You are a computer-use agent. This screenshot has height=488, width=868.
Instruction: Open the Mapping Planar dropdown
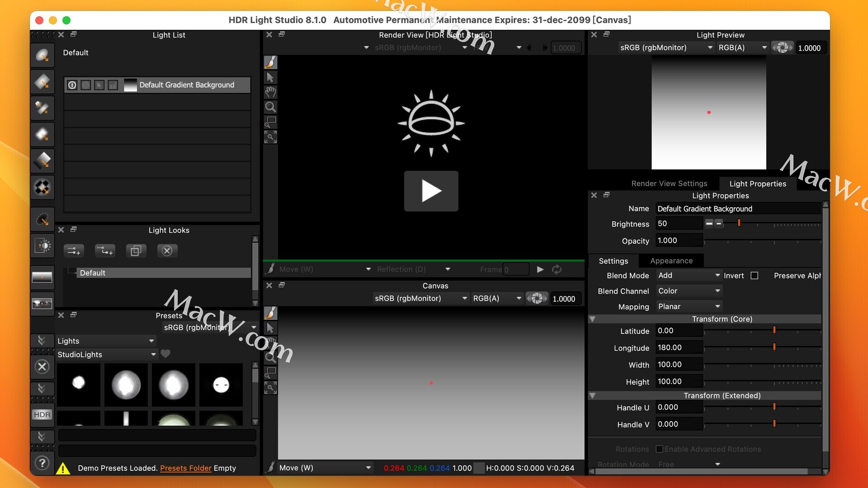pos(689,306)
